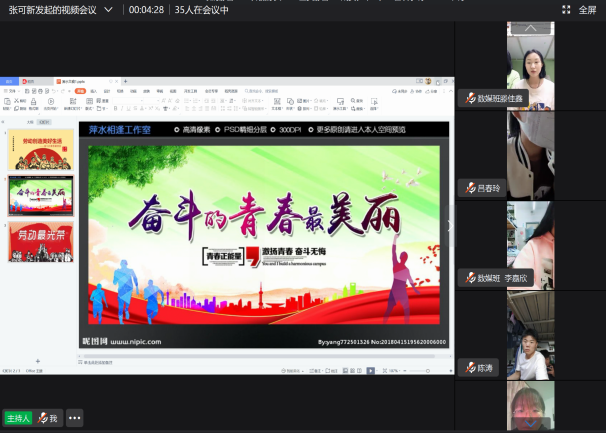Click mic icon on 吕春玲 name tag

469,188
